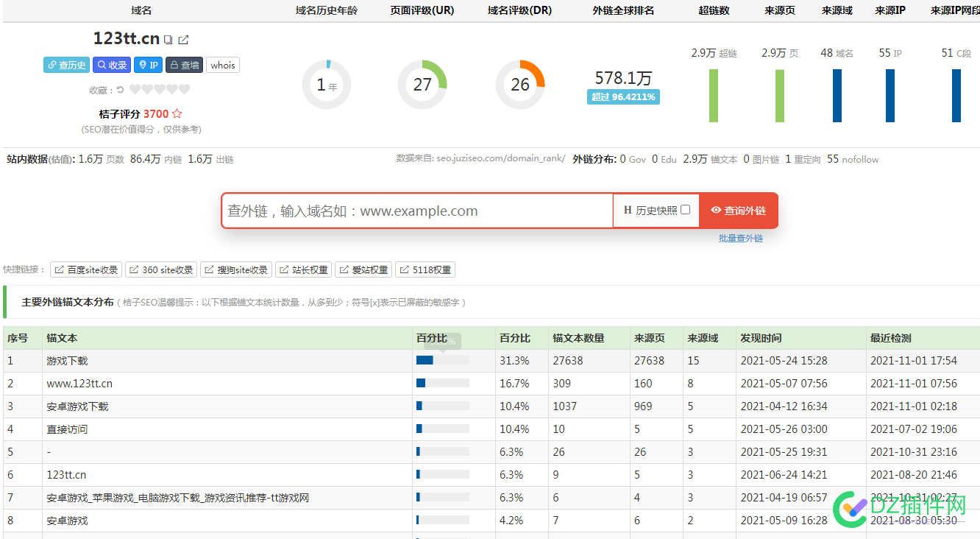Screen dimensions: 980x539
Task: Click the first favorite heart icon
Action: coord(135,90)
